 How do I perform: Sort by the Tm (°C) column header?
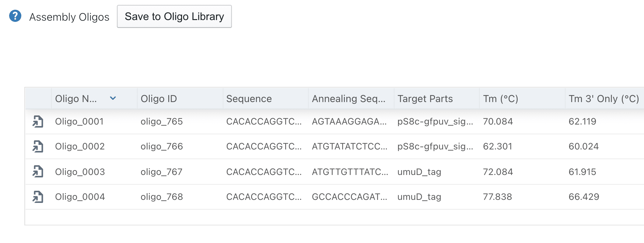[500, 99]
